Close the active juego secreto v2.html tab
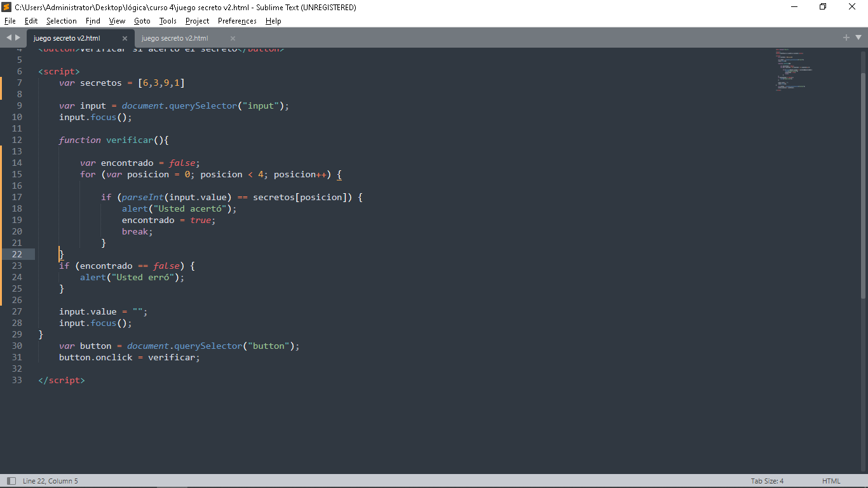This screenshot has height=488, width=868. 125,38
